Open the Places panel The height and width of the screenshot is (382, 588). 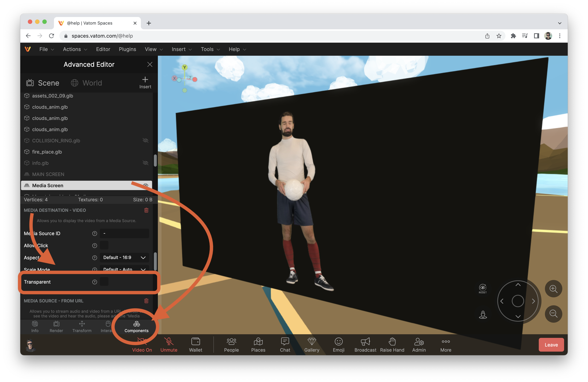[x=258, y=345]
